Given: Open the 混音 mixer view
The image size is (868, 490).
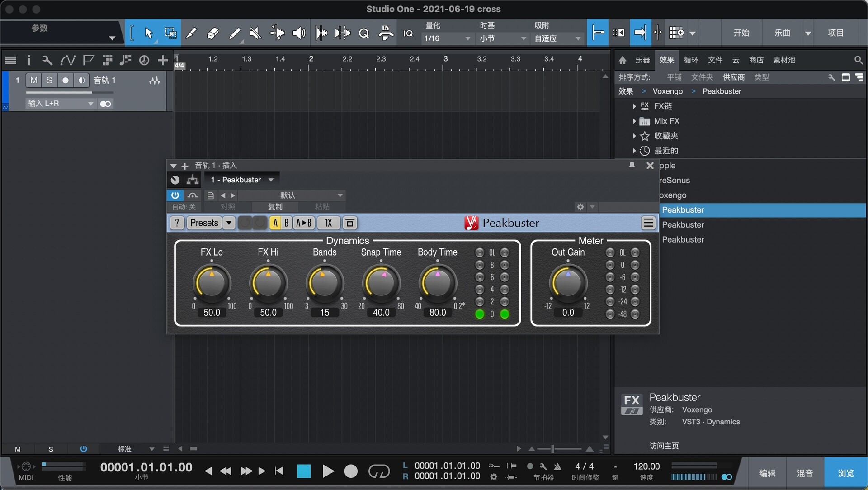Looking at the screenshot, I should [805, 473].
